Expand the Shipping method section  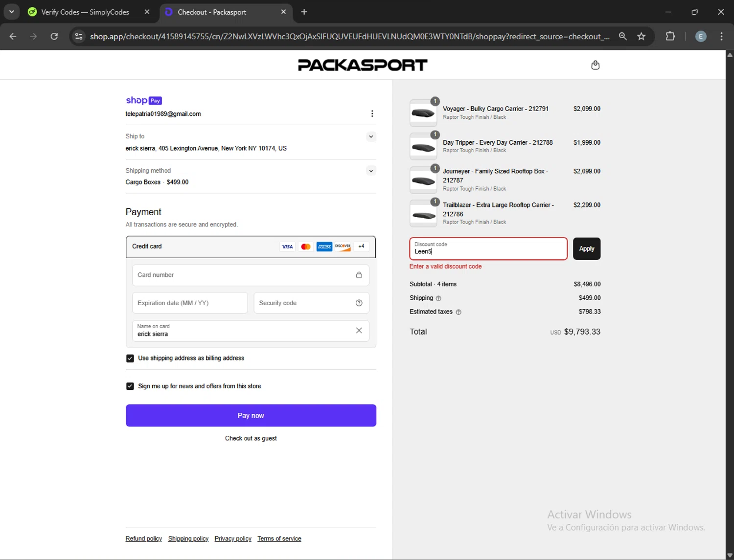click(371, 171)
